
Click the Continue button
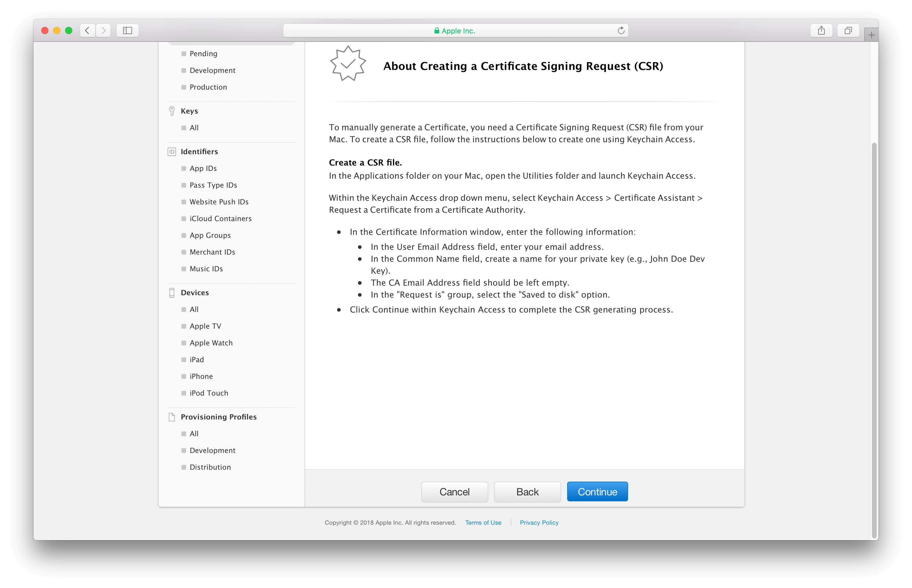(598, 492)
